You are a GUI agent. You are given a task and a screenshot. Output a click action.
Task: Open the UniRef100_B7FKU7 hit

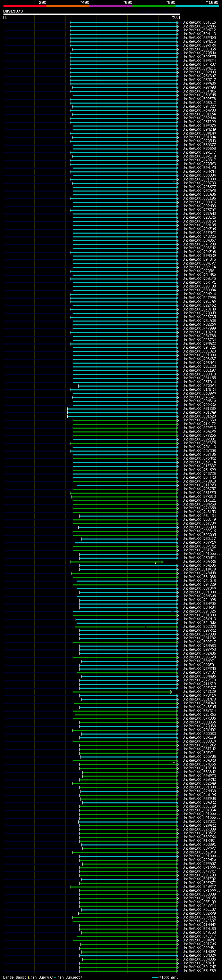pos(199,65)
